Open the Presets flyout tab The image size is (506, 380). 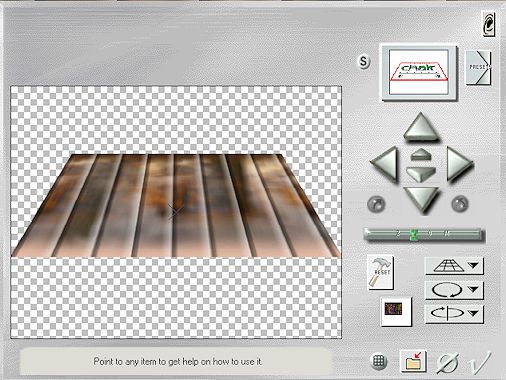click(x=478, y=68)
